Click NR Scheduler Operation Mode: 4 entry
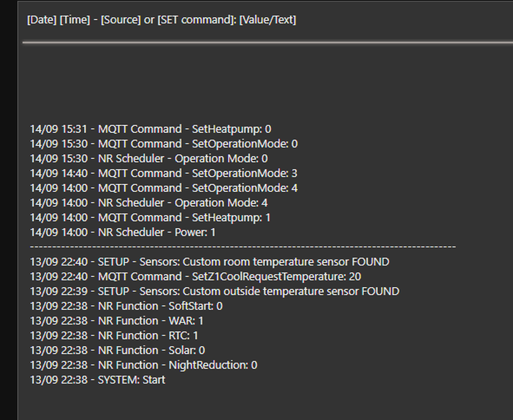The width and height of the screenshot is (513, 420). pyautogui.click(x=148, y=203)
